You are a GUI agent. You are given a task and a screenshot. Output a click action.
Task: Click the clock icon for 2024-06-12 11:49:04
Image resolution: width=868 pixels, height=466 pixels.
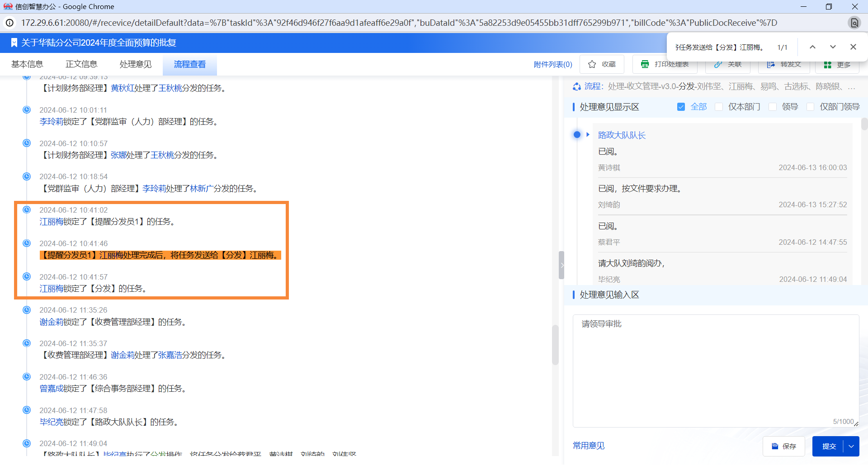tap(27, 443)
